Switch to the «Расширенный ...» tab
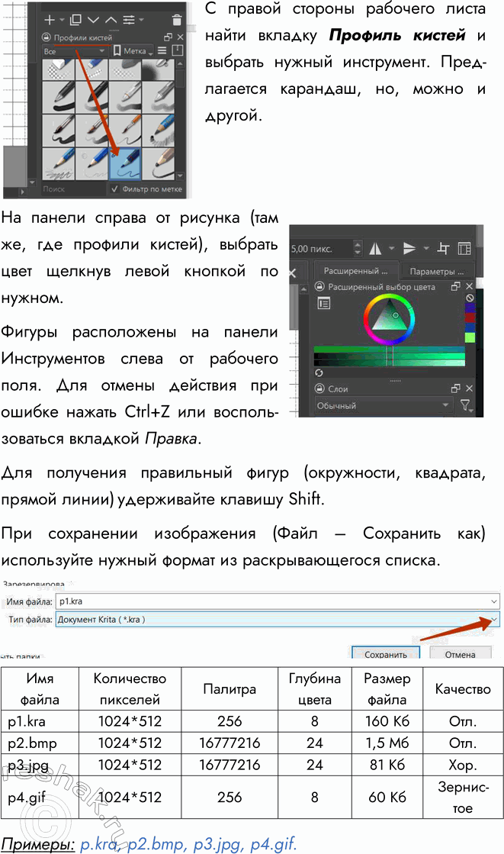This screenshot has height=854, width=504. click(355, 271)
